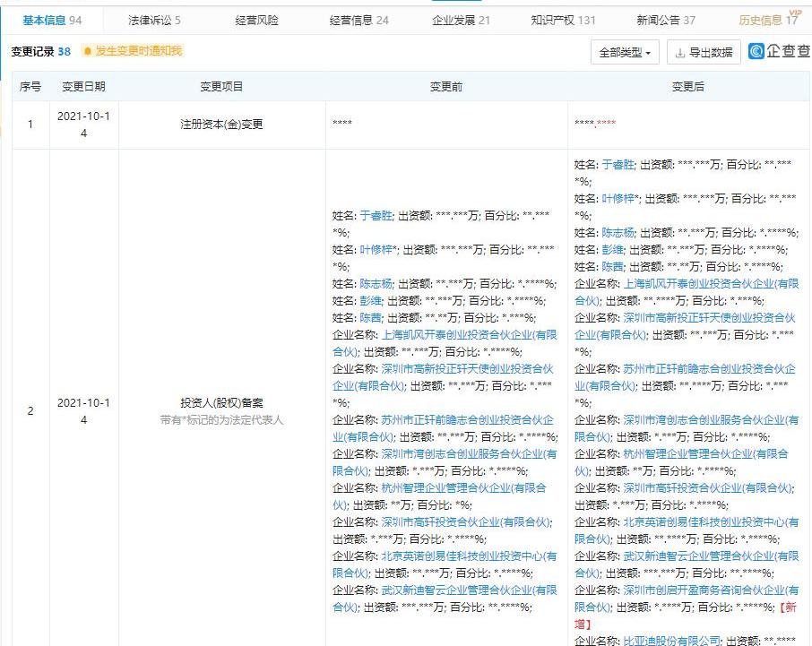View 新闻公告 37 tab

point(665,21)
